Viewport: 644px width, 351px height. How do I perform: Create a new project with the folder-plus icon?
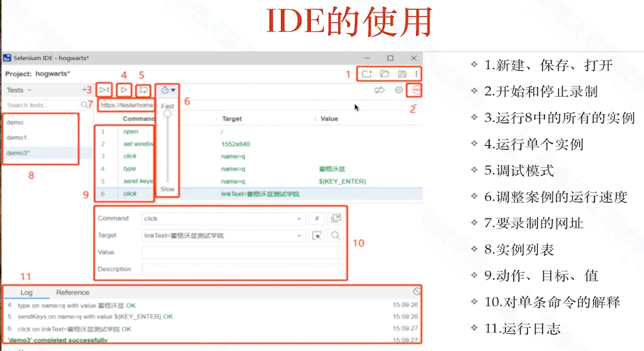point(367,74)
